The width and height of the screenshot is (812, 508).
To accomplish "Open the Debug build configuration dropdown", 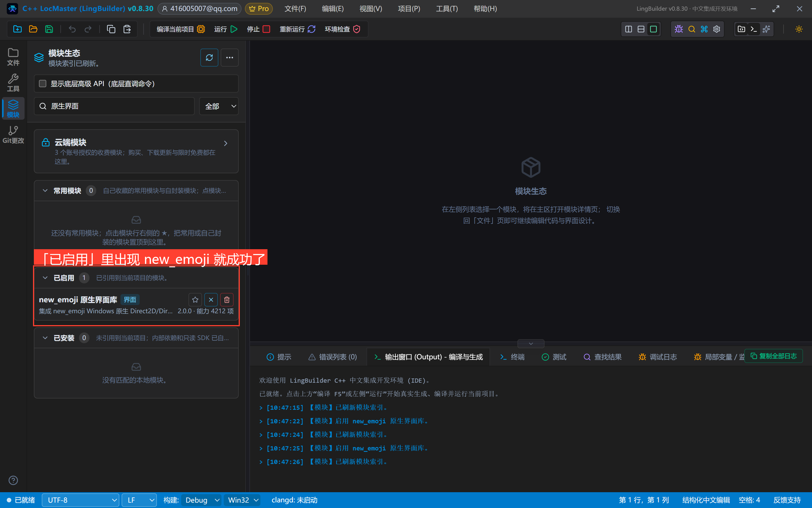I will (x=201, y=500).
